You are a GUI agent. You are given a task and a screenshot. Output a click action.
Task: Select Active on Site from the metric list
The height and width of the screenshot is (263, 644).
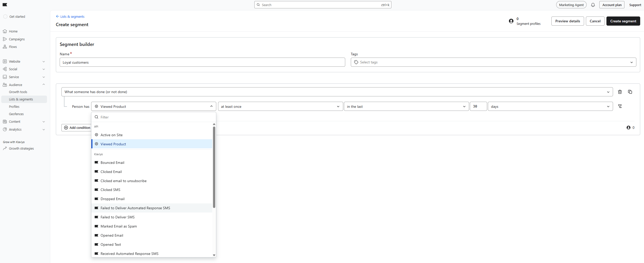pos(111,135)
